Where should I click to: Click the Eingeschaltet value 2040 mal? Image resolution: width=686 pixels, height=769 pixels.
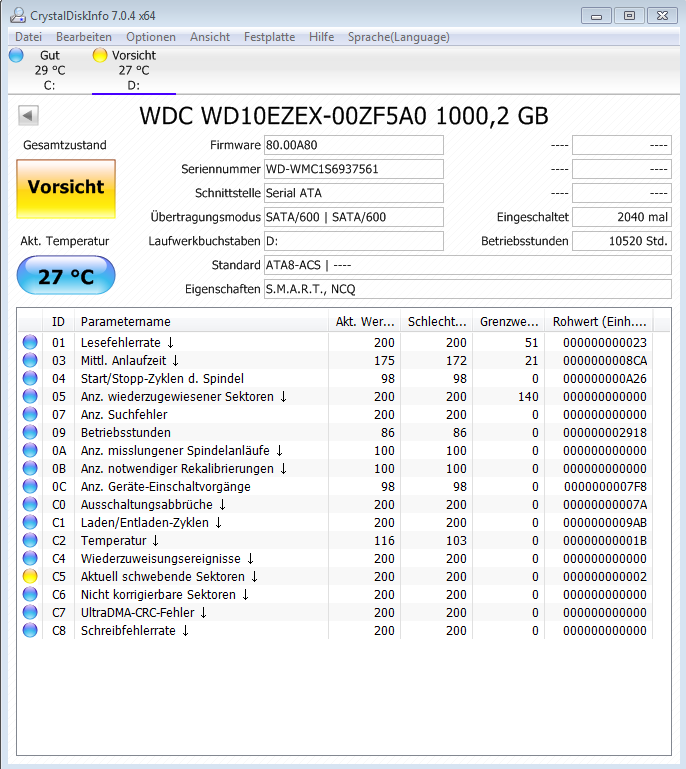[622, 217]
